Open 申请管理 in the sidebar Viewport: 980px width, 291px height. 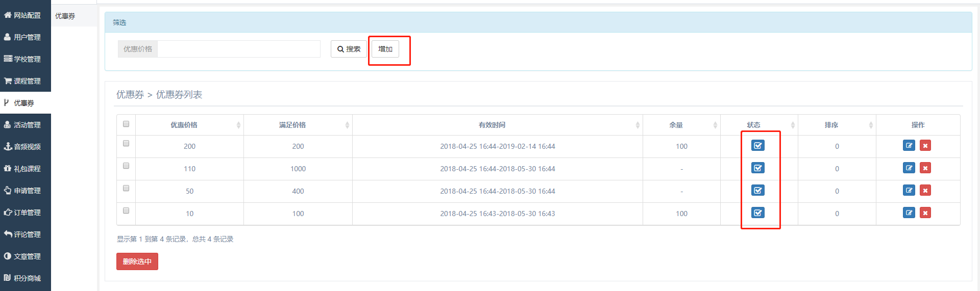pos(26,191)
